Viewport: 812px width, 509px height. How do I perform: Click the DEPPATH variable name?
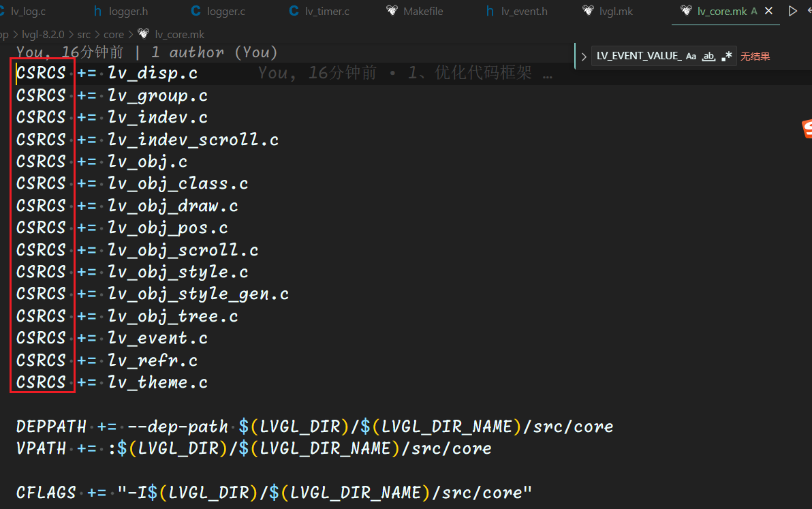(x=51, y=427)
